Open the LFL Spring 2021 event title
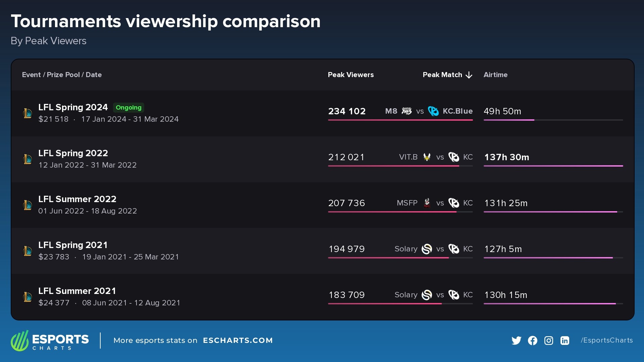This screenshot has width=644, height=362. (x=73, y=245)
